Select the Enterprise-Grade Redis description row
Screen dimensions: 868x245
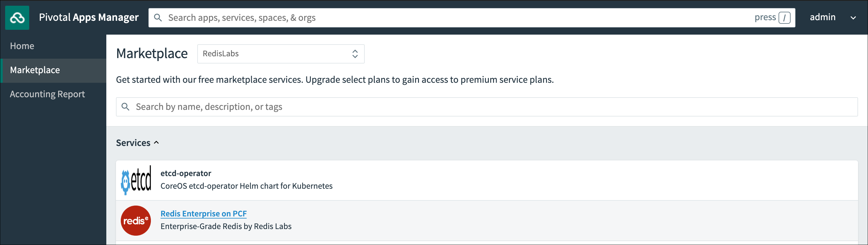point(226,227)
